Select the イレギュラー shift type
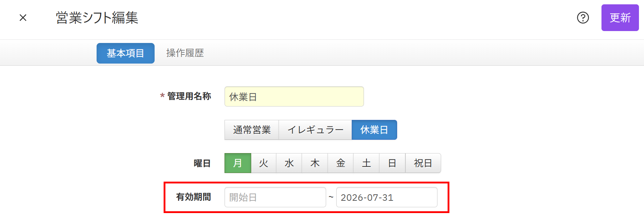This screenshot has width=644, height=221. 315,130
